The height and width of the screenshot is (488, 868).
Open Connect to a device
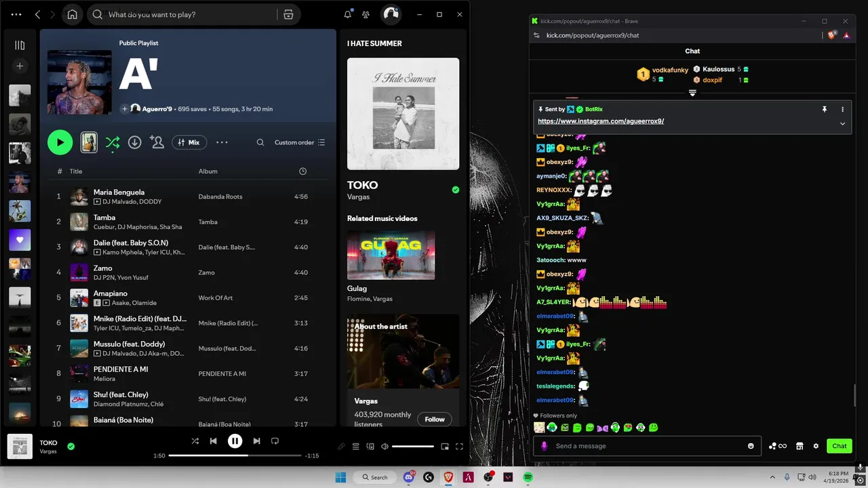[x=370, y=446]
